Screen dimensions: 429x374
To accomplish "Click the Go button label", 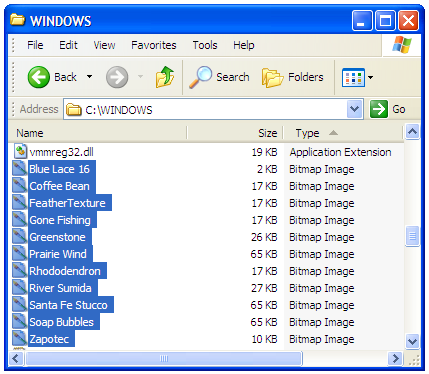I will pyautogui.click(x=399, y=109).
